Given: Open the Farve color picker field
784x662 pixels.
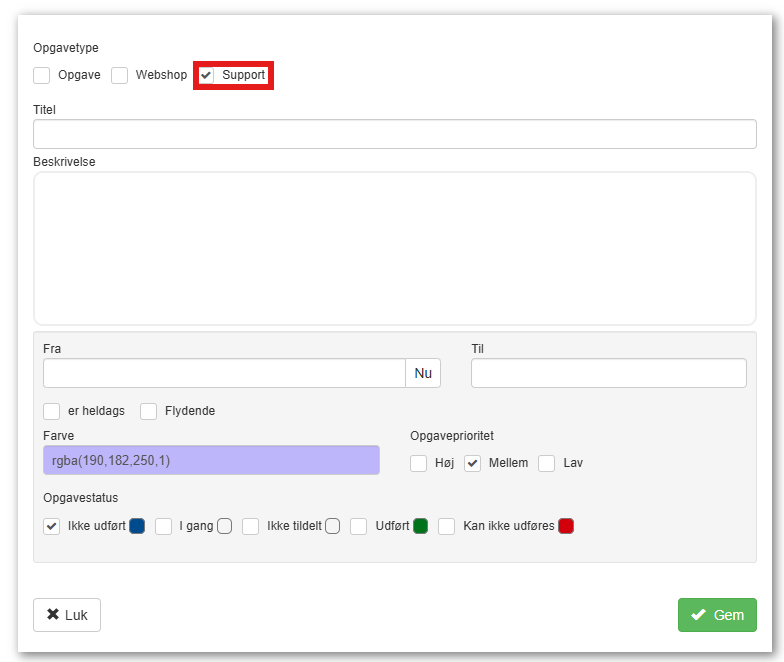Looking at the screenshot, I should [211, 460].
